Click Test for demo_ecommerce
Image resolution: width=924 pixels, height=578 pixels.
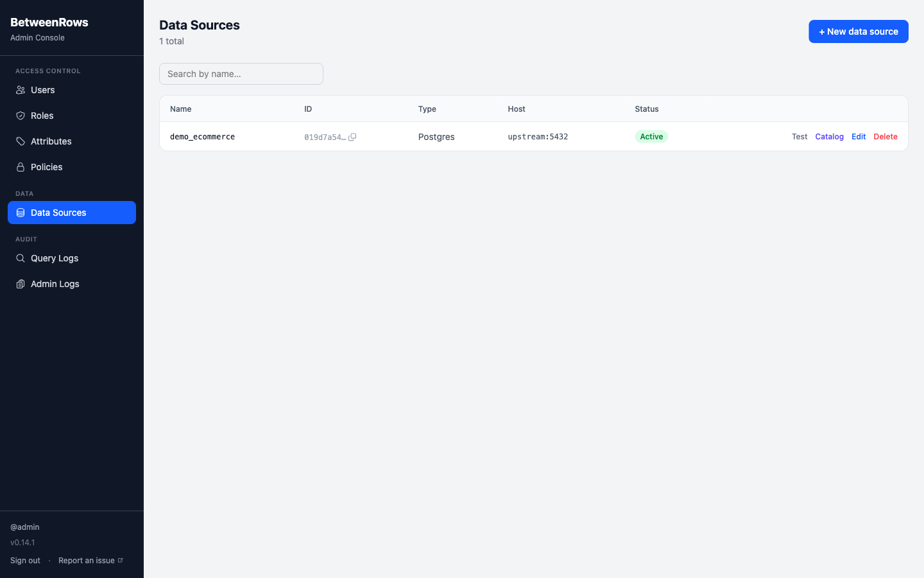tap(799, 136)
